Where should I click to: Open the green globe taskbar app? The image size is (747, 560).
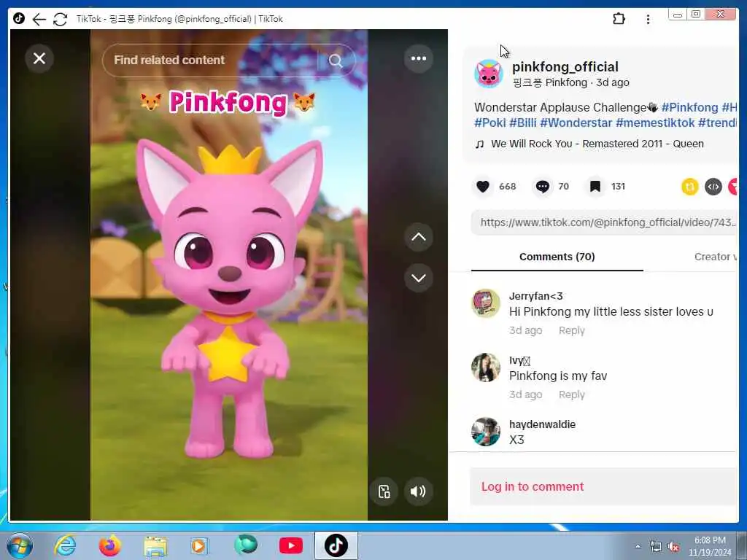pyautogui.click(x=246, y=545)
